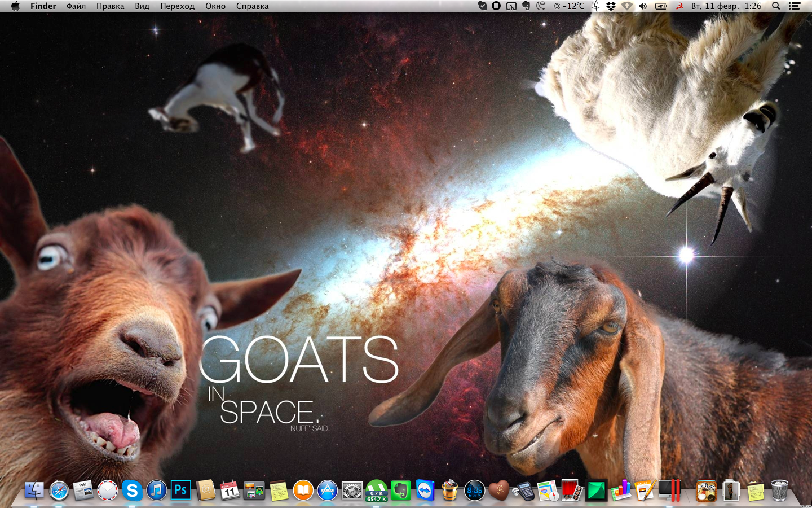This screenshot has width=812, height=508.
Task: Open the Apple menu
Action: pos(16,6)
